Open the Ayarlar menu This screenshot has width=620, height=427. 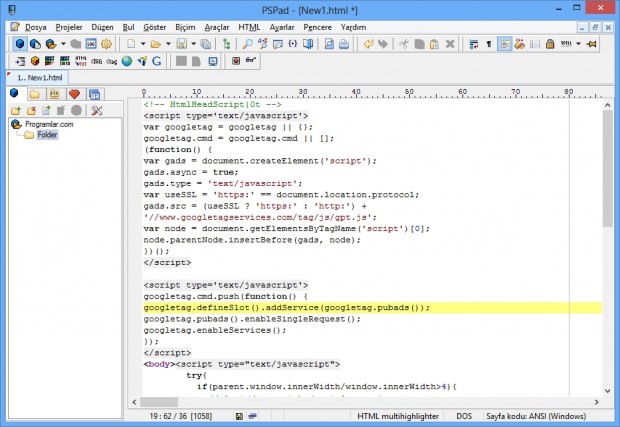point(282,27)
